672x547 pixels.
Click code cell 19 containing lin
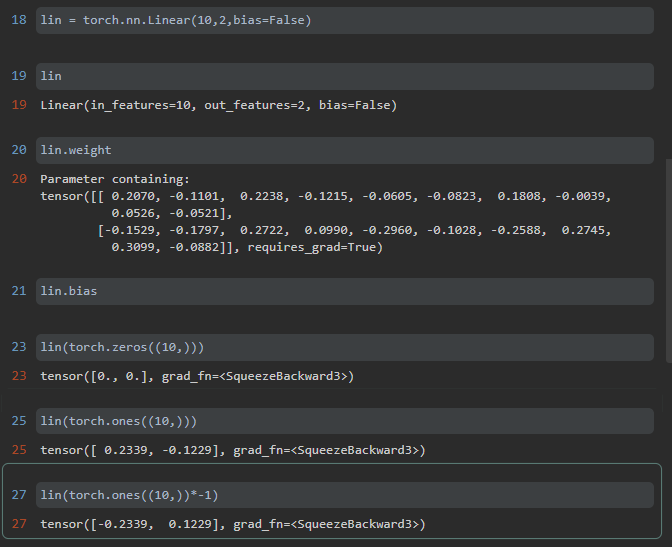pos(345,76)
